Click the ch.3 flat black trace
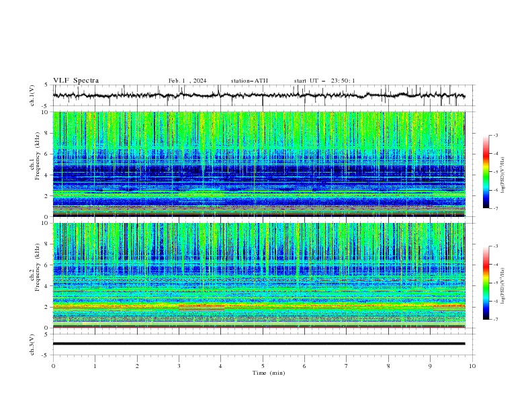Image resolution: width=532 pixels, height=411 pixels. click(259, 344)
